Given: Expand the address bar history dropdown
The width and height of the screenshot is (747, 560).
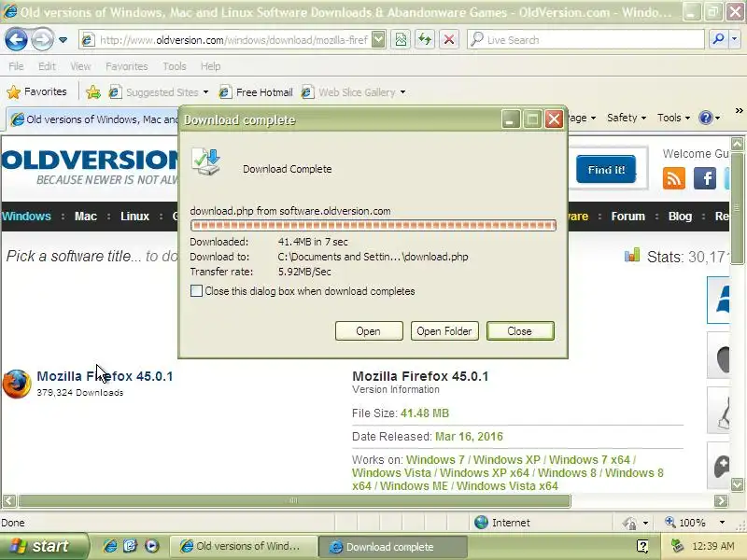Looking at the screenshot, I should tap(378, 40).
